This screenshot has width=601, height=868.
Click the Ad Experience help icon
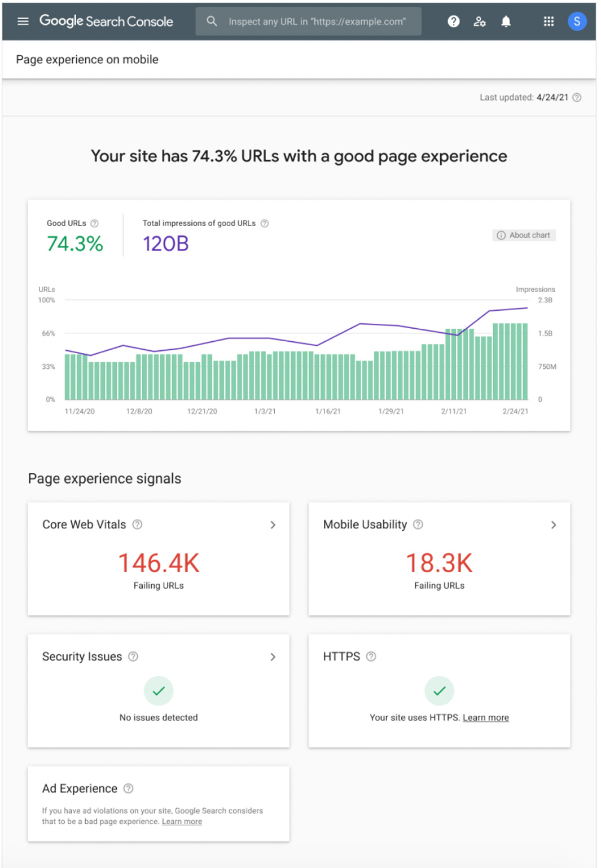point(127,788)
